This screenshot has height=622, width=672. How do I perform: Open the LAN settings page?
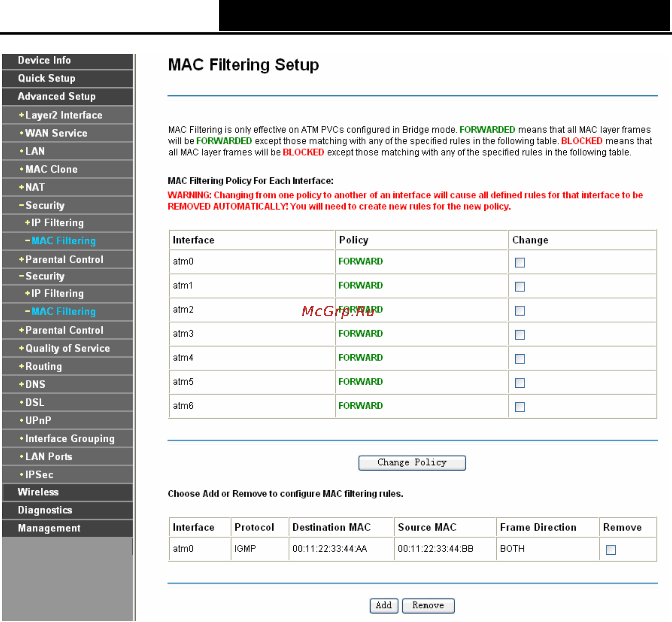pos(68,151)
